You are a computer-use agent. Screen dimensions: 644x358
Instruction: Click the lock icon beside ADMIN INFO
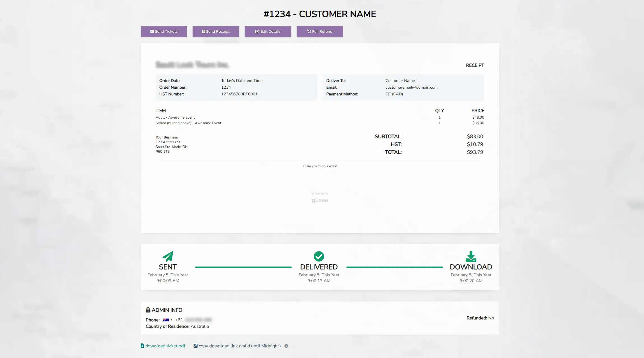click(148, 310)
